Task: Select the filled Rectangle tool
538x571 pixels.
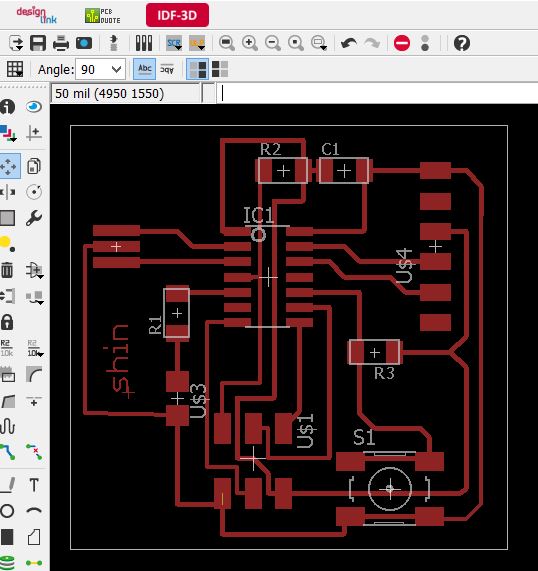Action: click(7, 537)
